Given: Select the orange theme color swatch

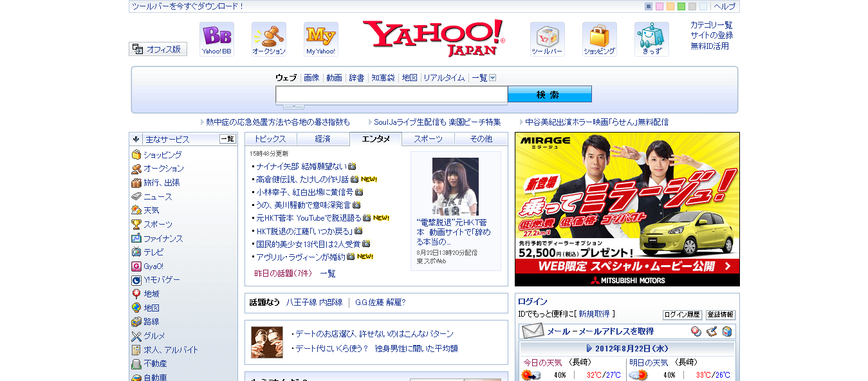Looking at the screenshot, I should [x=670, y=6].
